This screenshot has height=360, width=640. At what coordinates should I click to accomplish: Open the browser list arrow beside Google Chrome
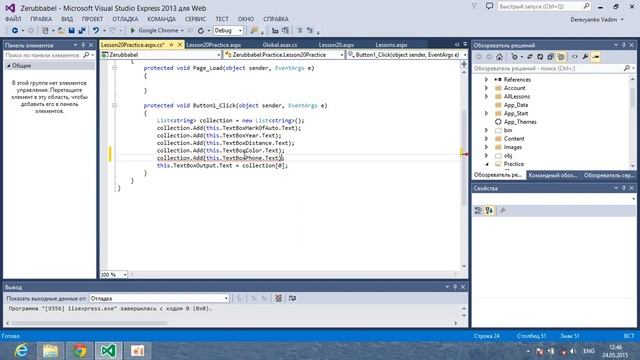pyautogui.click(x=182, y=31)
